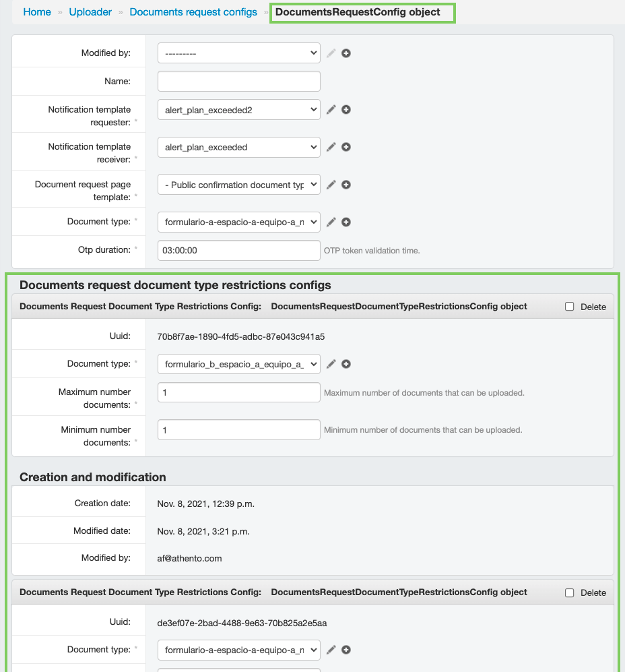Edit formulario_b_espacio Document type pencil icon
The width and height of the screenshot is (625, 672).
331,364
